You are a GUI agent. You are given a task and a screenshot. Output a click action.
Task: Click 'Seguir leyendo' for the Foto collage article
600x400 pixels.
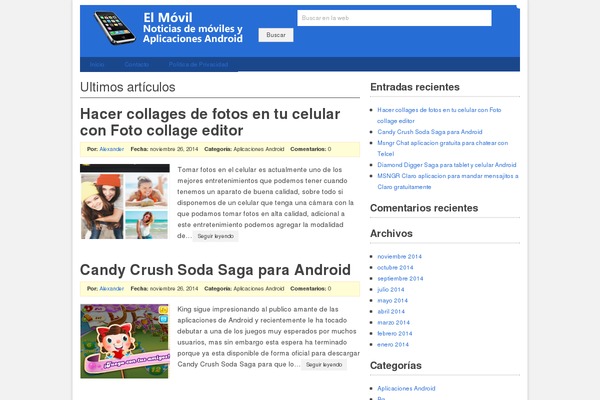pos(215,236)
